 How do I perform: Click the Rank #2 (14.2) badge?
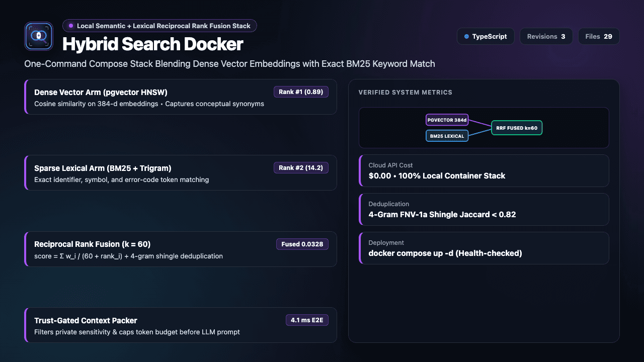point(301,168)
